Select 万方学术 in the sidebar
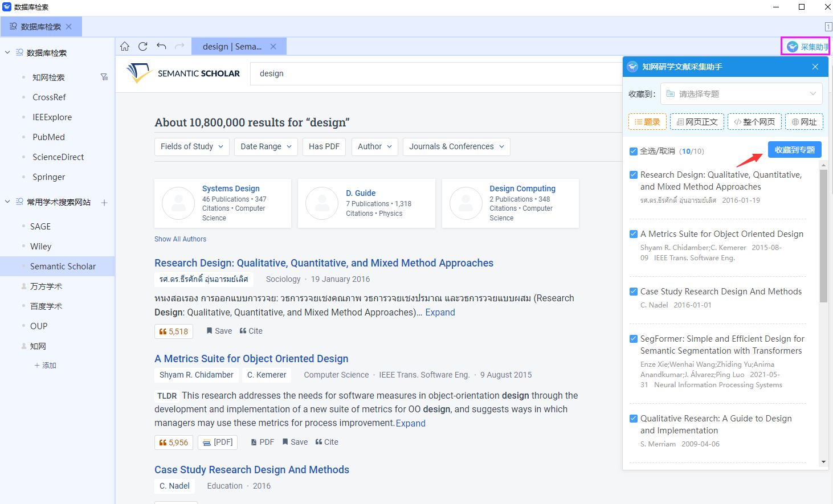 tap(46, 286)
